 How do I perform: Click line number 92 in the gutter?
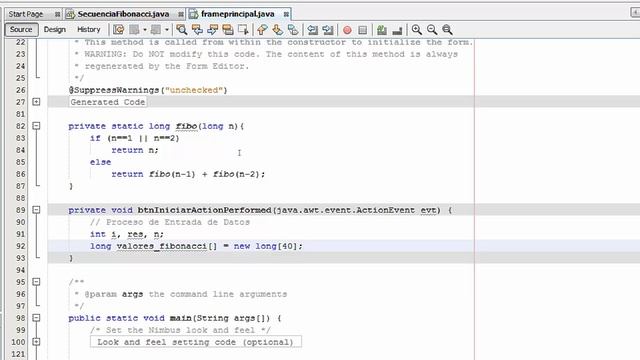20,246
